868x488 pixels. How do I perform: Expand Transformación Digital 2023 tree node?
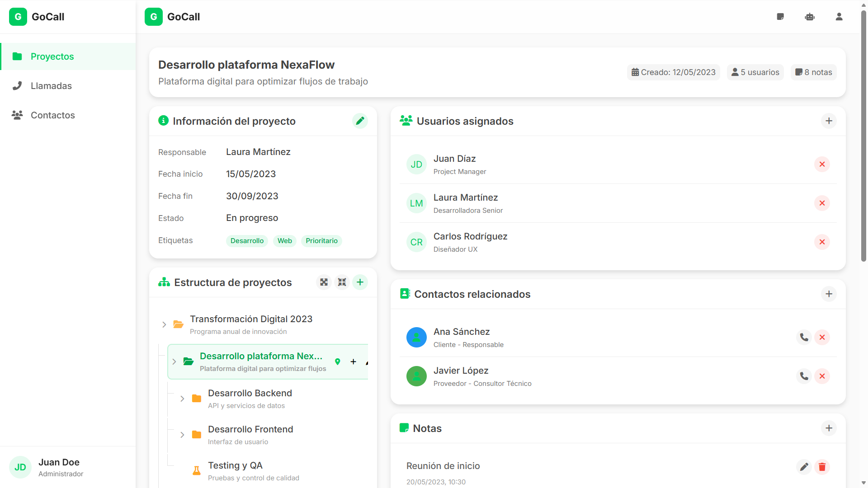tap(164, 324)
